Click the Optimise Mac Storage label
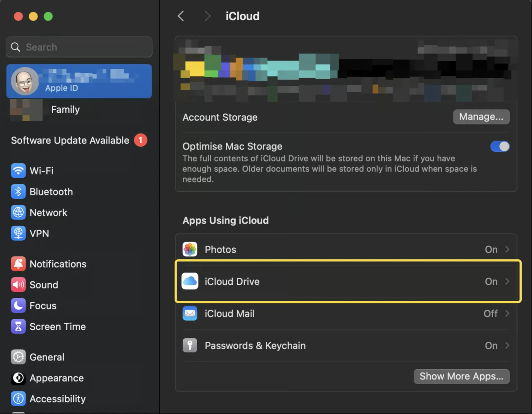 tap(232, 146)
